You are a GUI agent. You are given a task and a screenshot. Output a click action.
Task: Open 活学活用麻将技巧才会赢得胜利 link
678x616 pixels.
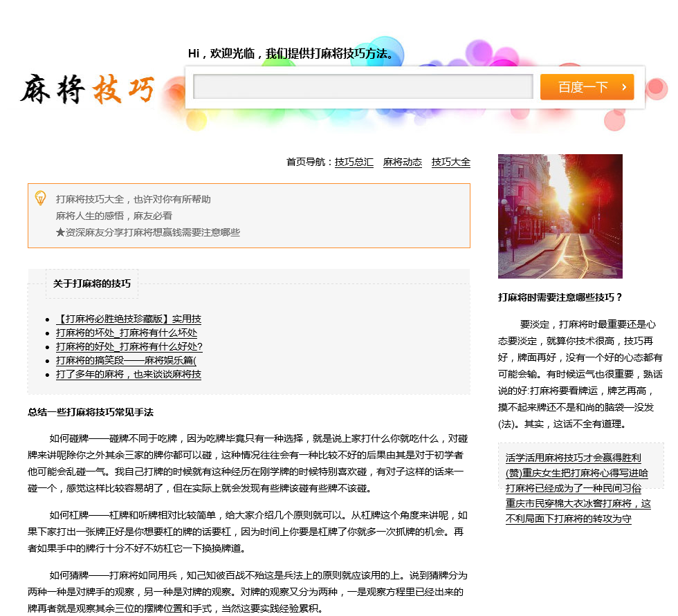[573, 458]
